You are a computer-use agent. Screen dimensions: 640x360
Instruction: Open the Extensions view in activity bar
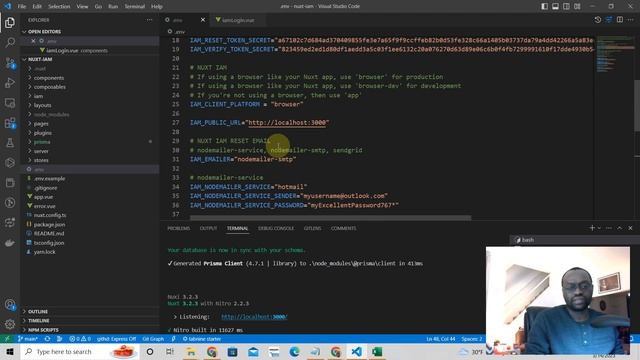point(10,122)
